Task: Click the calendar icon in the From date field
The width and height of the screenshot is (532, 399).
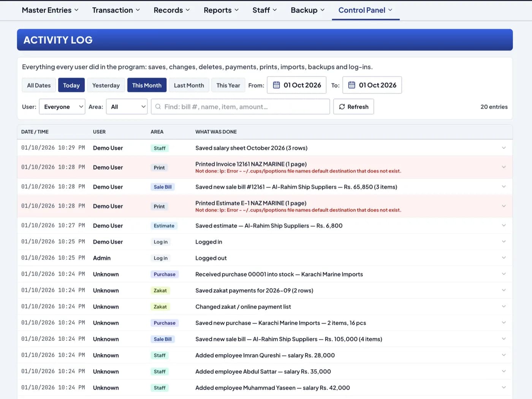Action: coord(276,85)
